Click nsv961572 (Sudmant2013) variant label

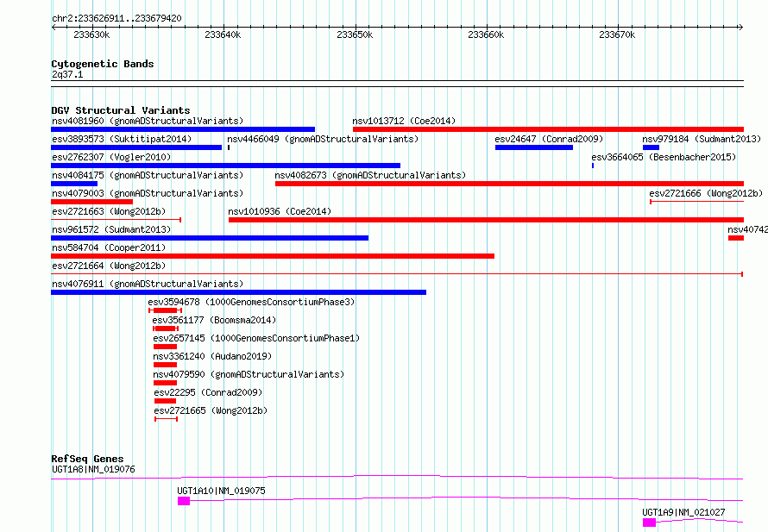point(111,229)
